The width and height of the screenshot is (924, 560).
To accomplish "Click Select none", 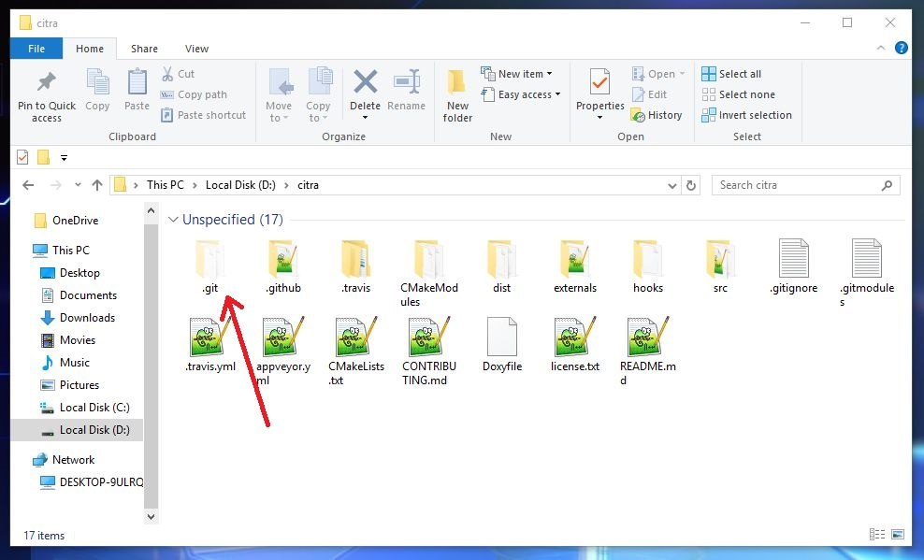I will coord(739,94).
